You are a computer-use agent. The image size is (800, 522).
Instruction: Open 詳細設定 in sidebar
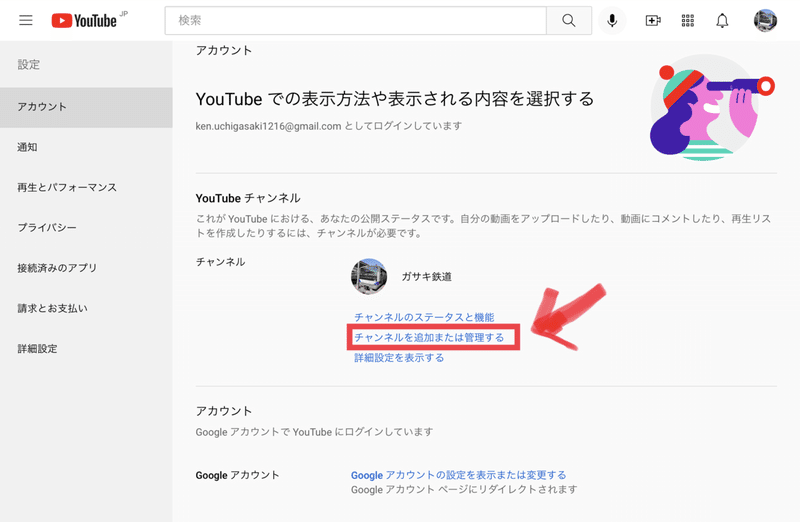pyautogui.click(x=86, y=349)
